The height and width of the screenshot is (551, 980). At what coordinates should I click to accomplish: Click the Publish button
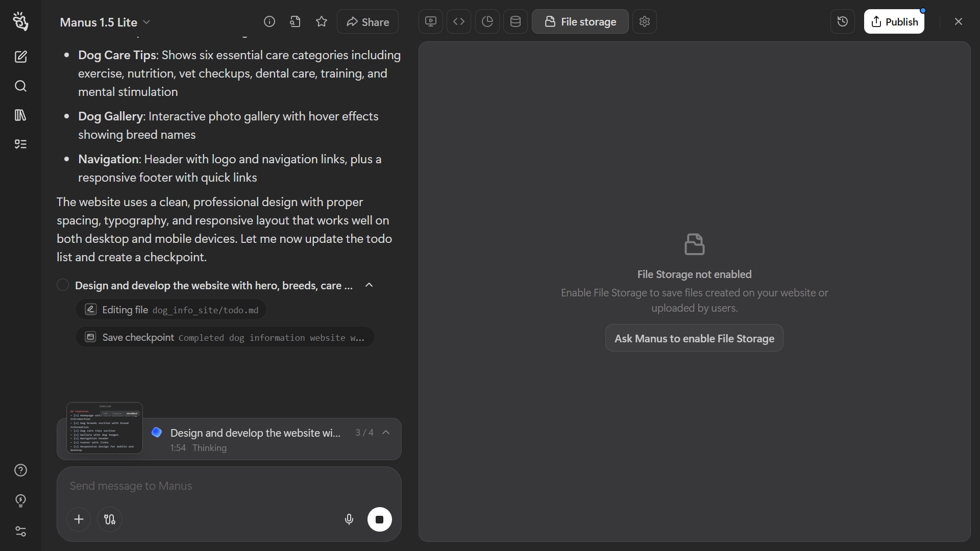click(x=895, y=21)
